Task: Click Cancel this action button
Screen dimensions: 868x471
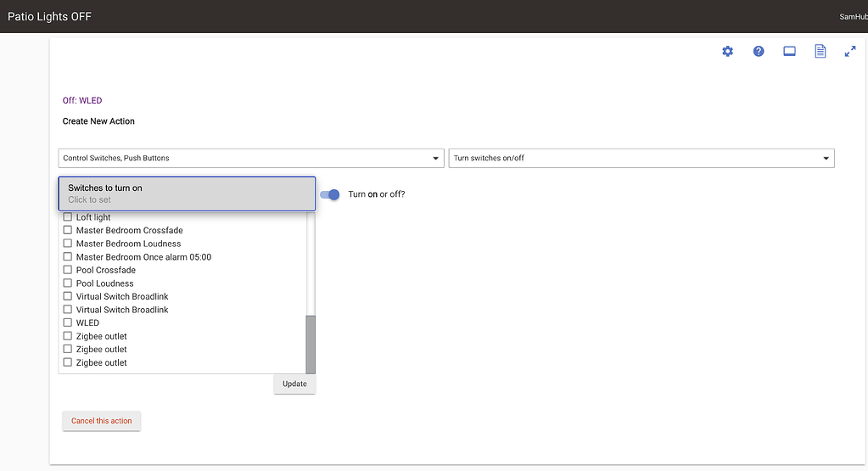Action: [102, 421]
